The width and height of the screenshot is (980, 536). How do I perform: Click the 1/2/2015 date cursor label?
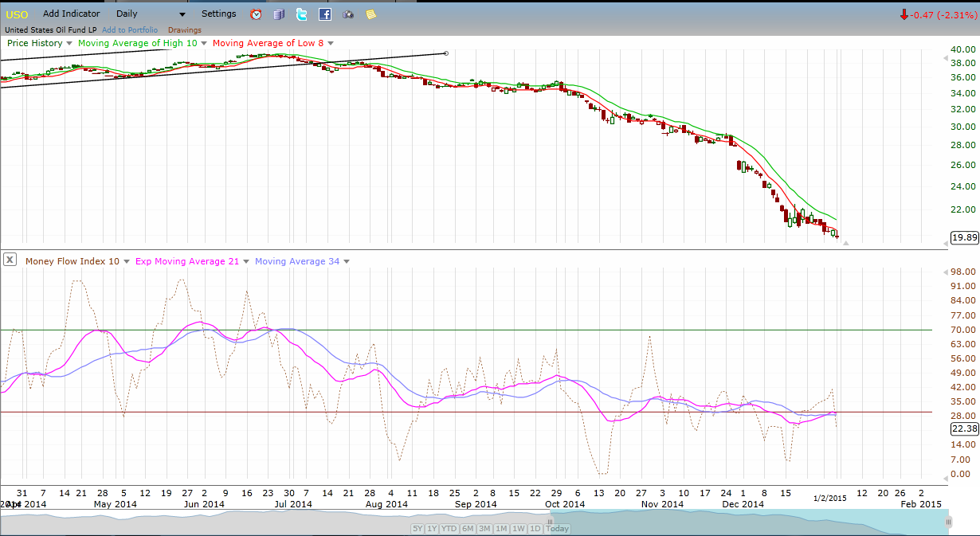click(829, 497)
